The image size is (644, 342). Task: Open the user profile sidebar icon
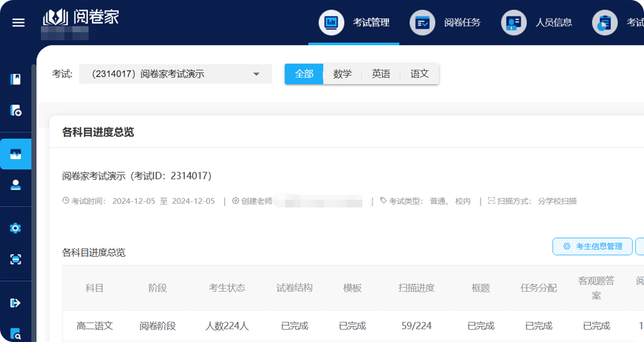[15, 185]
